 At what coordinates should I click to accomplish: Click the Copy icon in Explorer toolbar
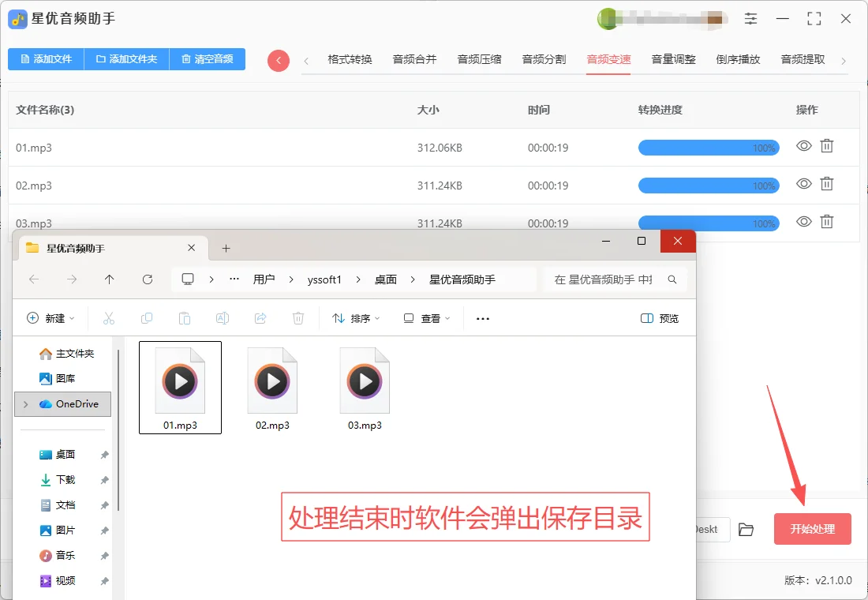point(147,318)
